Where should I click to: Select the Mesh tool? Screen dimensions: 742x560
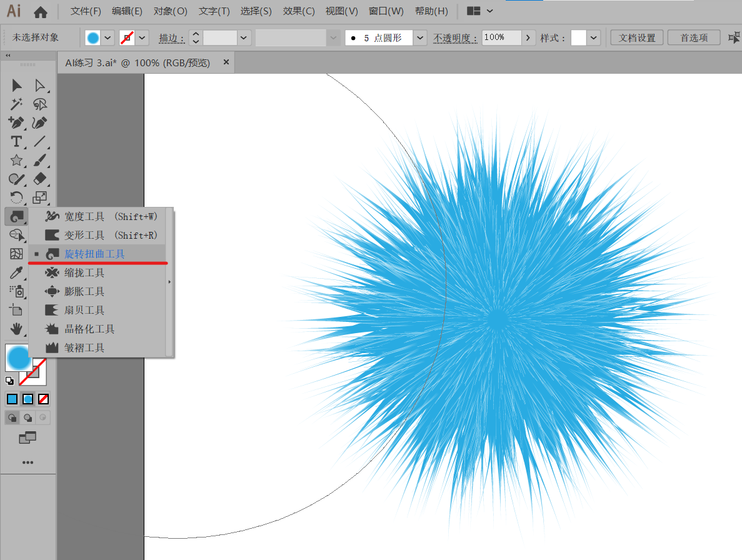[16, 254]
